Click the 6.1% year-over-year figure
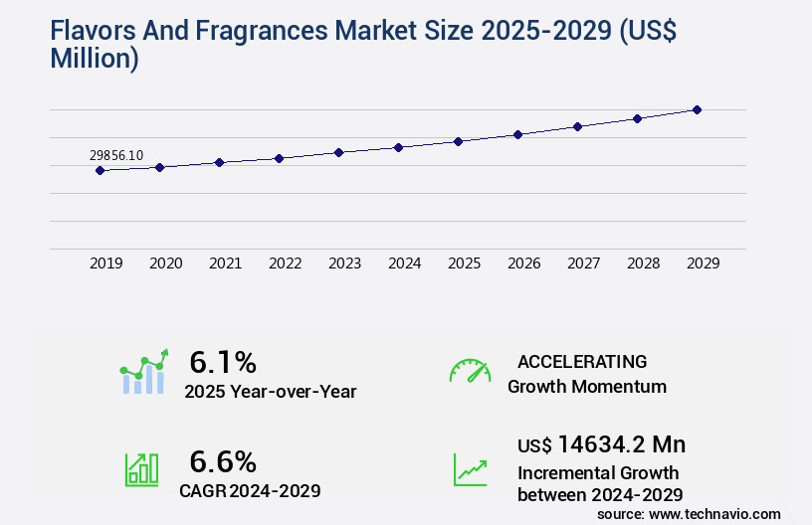This screenshot has width=812, height=525. click(223, 362)
